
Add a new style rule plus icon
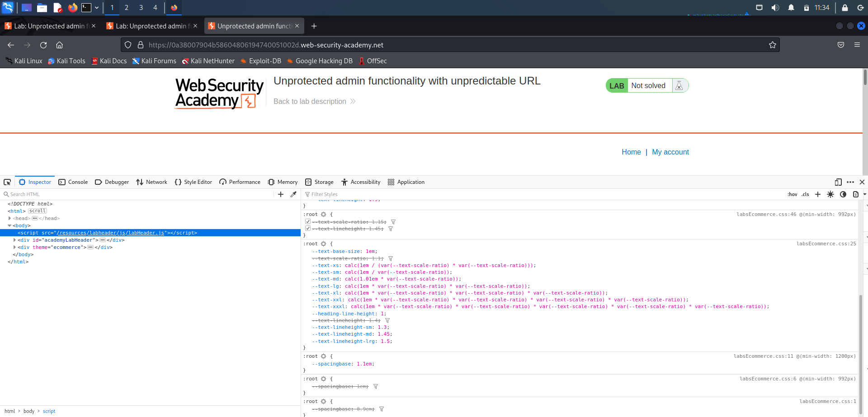(818, 194)
